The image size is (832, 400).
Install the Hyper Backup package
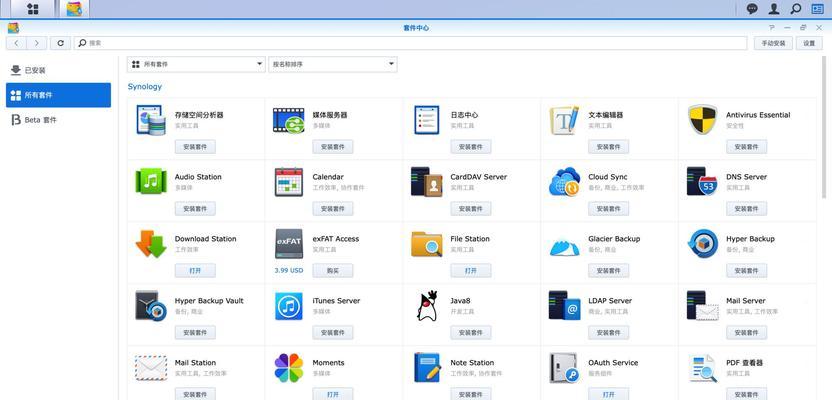(x=747, y=271)
